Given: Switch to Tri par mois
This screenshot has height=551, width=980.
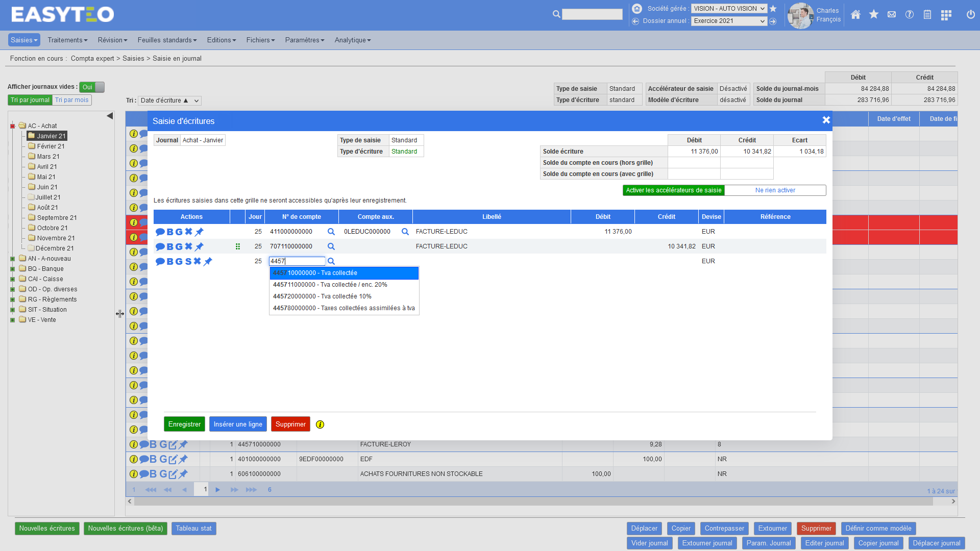Looking at the screenshot, I should tap(72, 100).
